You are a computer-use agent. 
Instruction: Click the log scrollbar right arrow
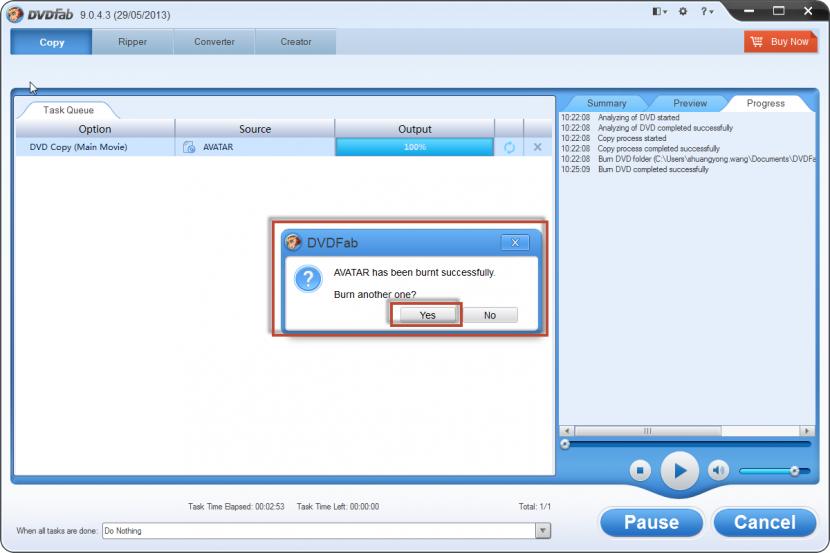tap(807, 431)
